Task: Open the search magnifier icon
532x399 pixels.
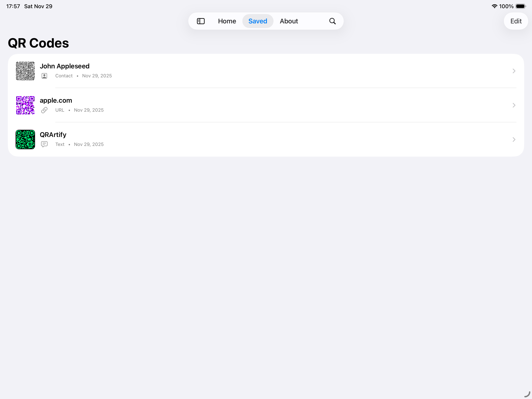Action: (x=332, y=21)
